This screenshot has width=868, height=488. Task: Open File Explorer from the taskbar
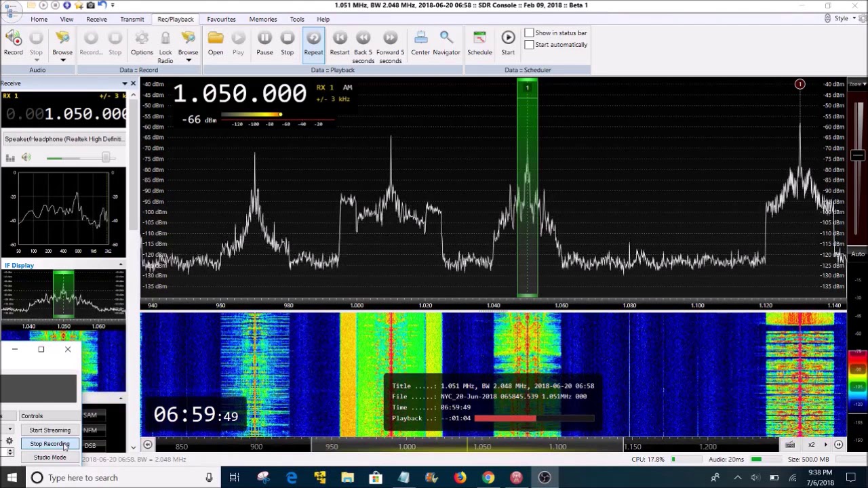(x=347, y=478)
